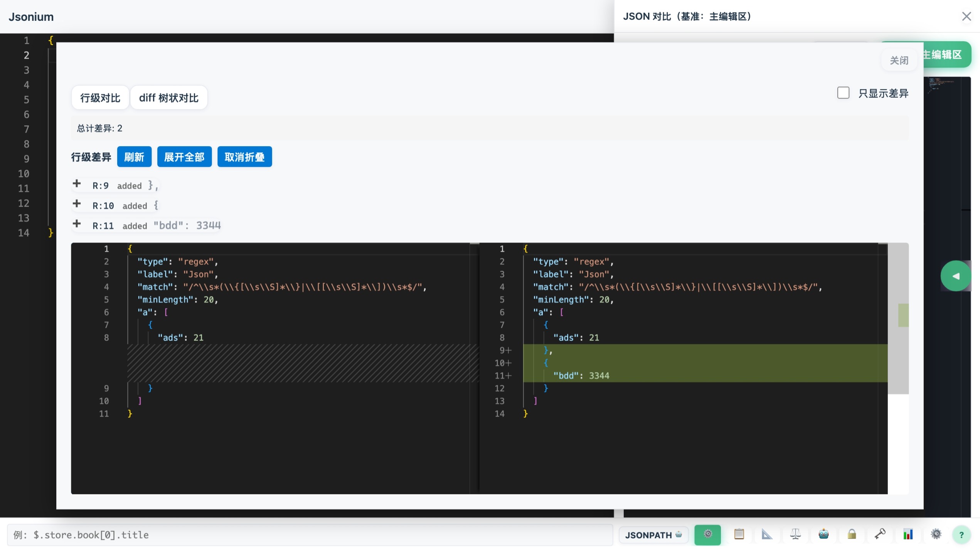980x551 pixels.
Task: Enable the 只显示差异 checkbox
Action: tap(843, 93)
